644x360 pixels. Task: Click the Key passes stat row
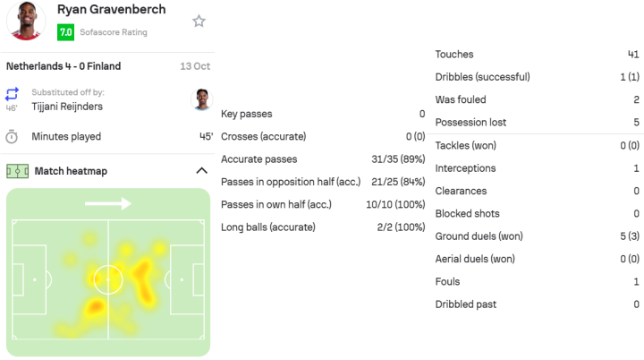point(323,115)
